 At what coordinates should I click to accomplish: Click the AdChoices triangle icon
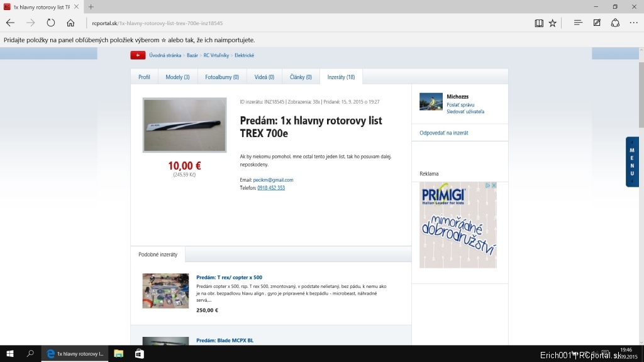coord(488,185)
